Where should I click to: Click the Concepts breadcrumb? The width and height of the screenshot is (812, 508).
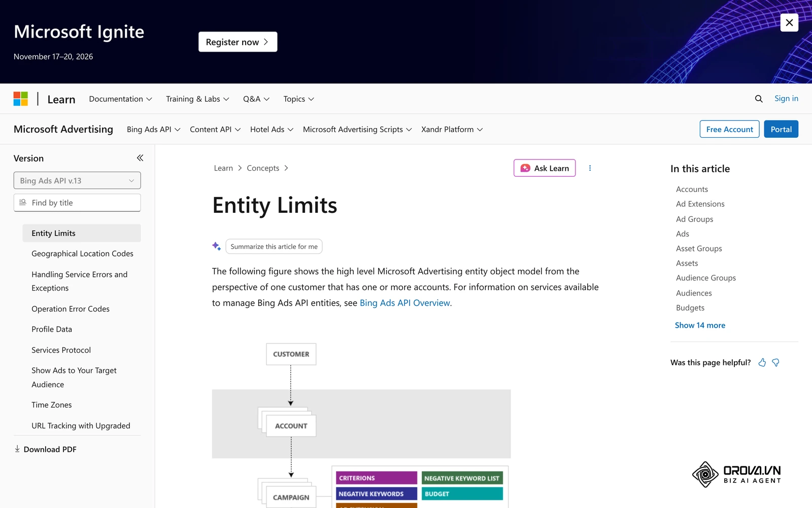[x=263, y=168]
